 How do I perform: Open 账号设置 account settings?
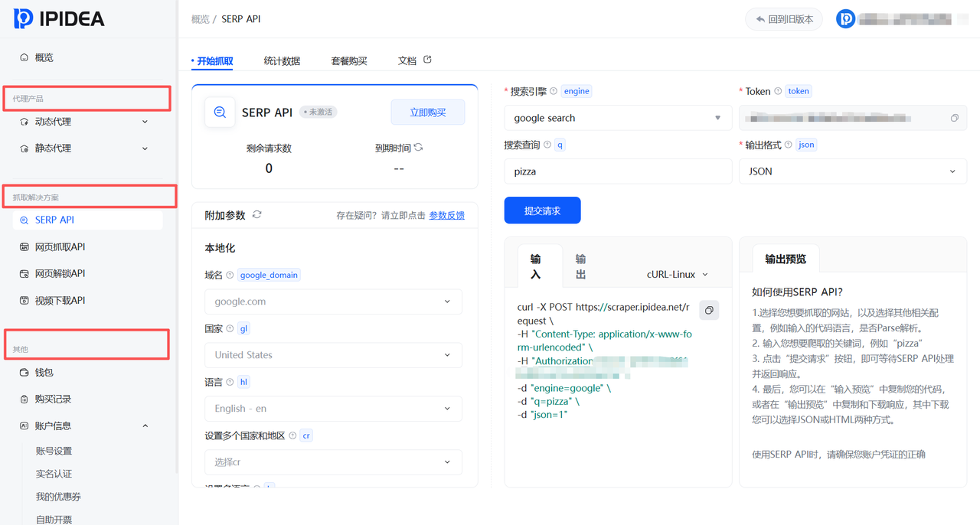(x=54, y=451)
